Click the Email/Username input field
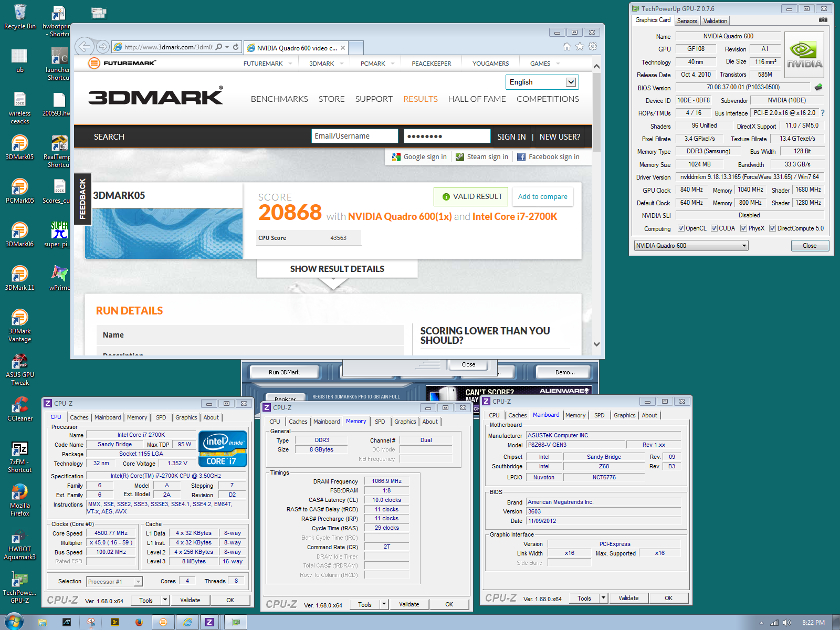840x630 pixels. [355, 136]
